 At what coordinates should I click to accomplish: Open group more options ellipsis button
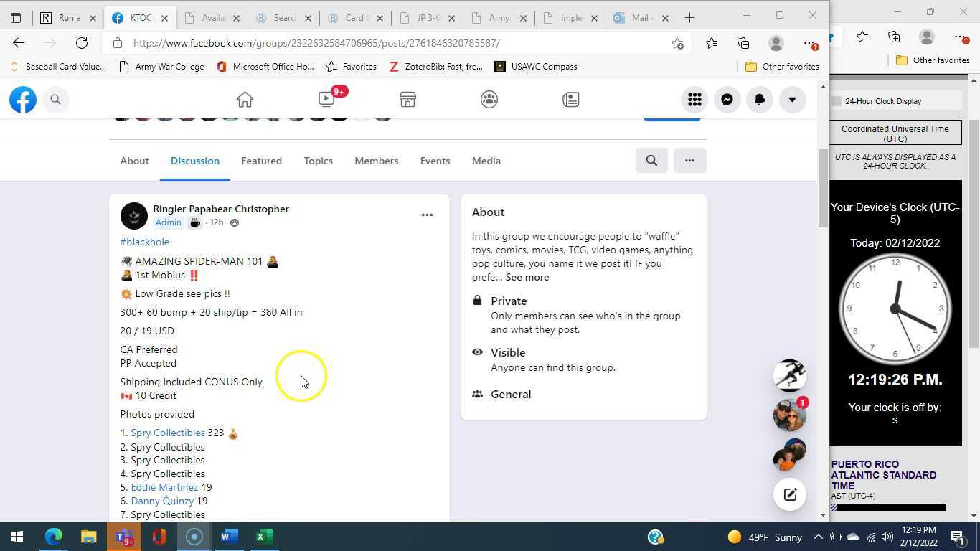click(689, 161)
